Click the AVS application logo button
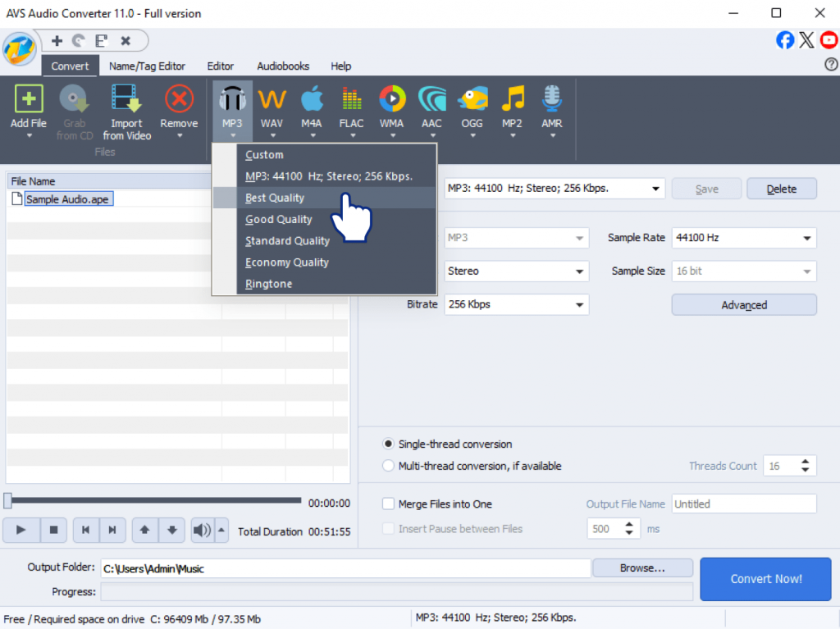This screenshot has width=840, height=629. pos(20,49)
